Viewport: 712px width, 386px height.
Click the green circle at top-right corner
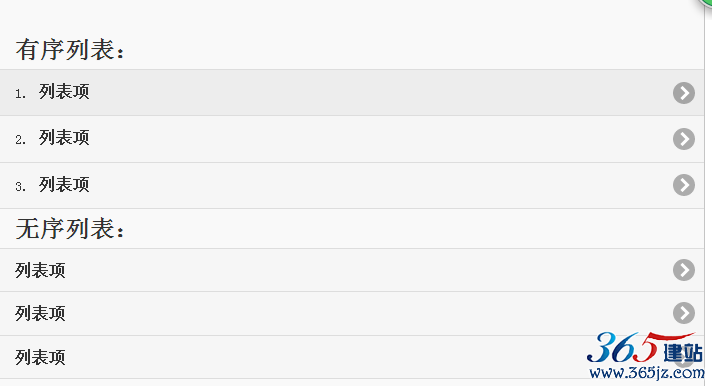pos(705,2)
